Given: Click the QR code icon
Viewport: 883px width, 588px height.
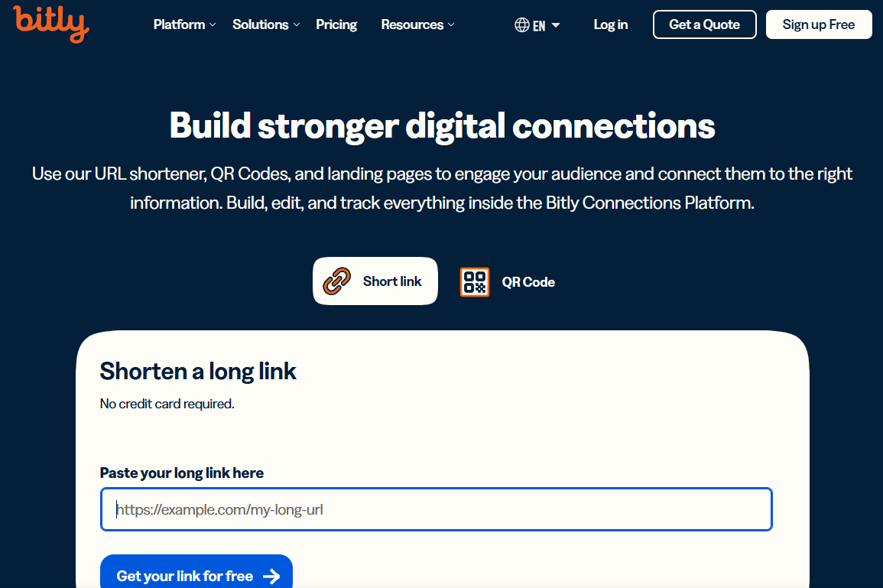Looking at the screenshot, I should pos(475,281).
